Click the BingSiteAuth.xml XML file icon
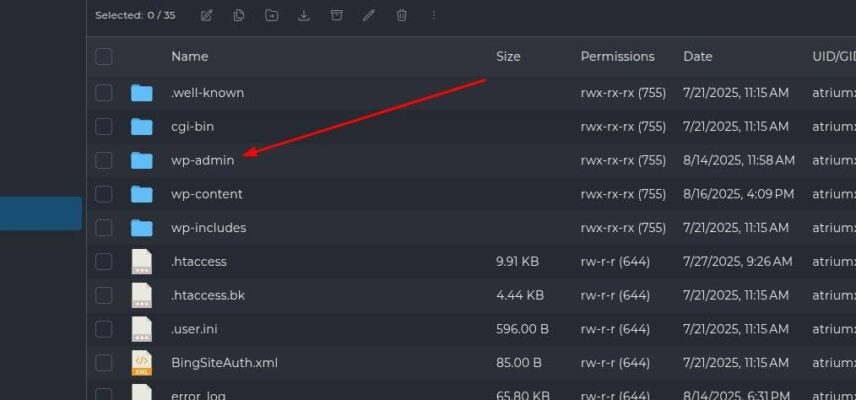This screenshot has width=856, height=400. click(x=142, y=363)
